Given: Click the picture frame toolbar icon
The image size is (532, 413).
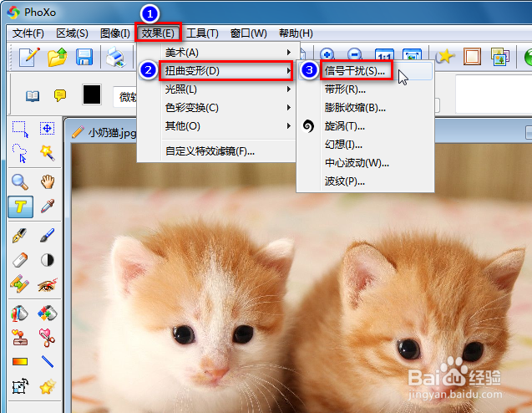Looking at the screenshot, I should 473,56.
